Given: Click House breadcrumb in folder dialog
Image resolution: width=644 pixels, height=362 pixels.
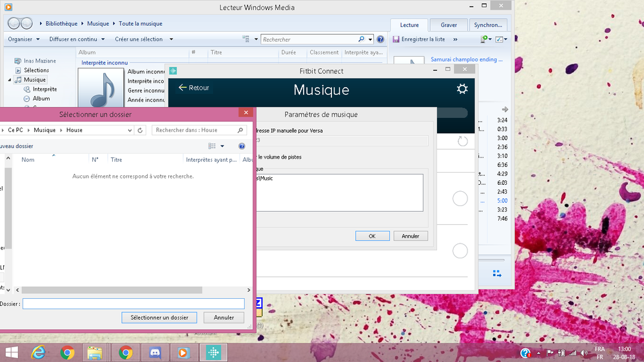Looking at the screenshot, I should coord(74,130).
